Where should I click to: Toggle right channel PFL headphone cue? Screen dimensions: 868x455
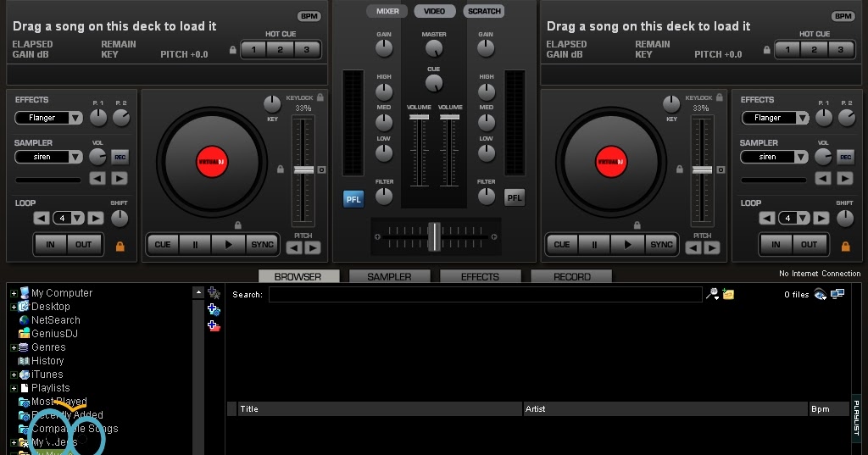pos(515,197)
